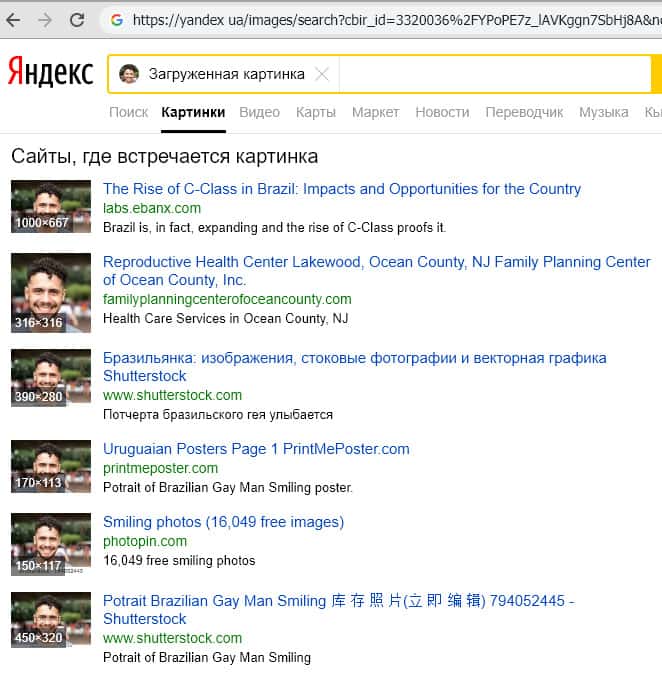Viewport: 662px width, 676px height.
Task: Click labs.ebanx.com domain link
Action: tap(152, 208)
